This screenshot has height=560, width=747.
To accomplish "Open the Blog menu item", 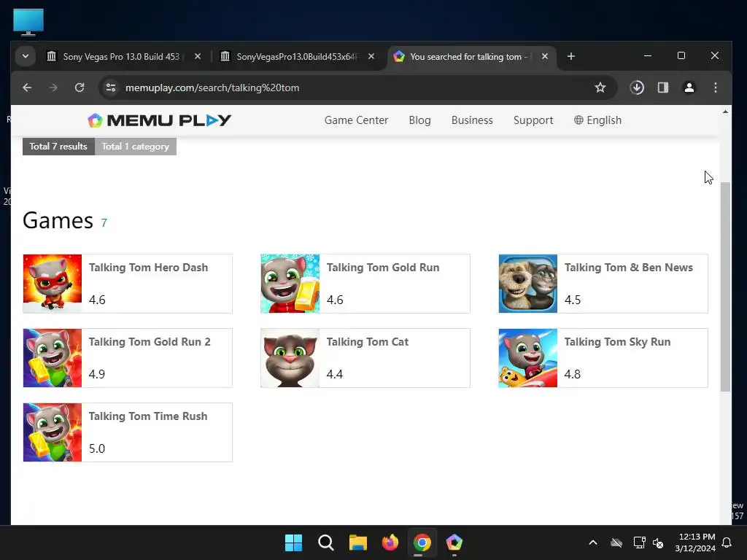I will coord(419,120).
